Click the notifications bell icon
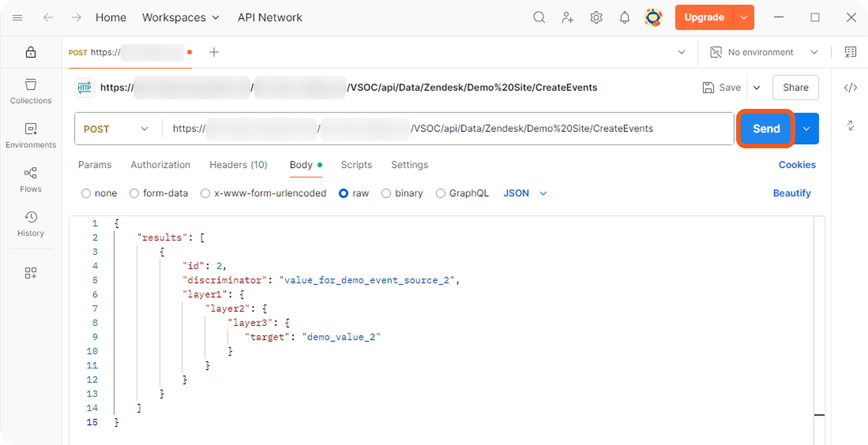This screenshot has width=868, height=445. pyautogui.click(x=624, y=17)
